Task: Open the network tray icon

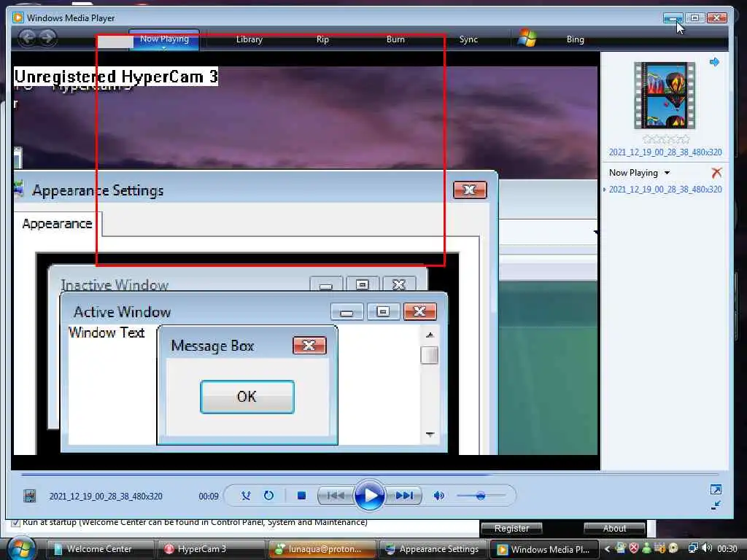Action: 694,548
